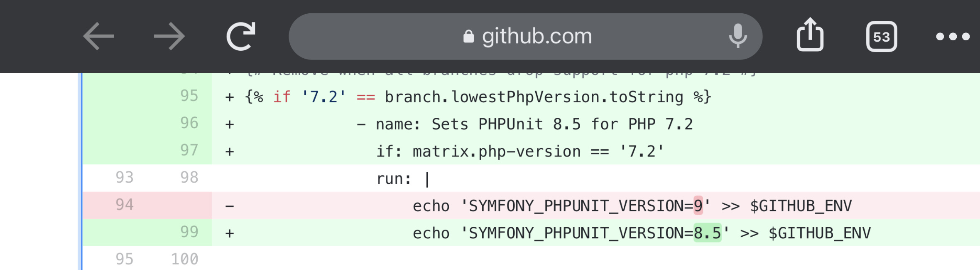Tap the microphone voice search icon
This screenshot has height=270, width=980.
tap(737, 36)
